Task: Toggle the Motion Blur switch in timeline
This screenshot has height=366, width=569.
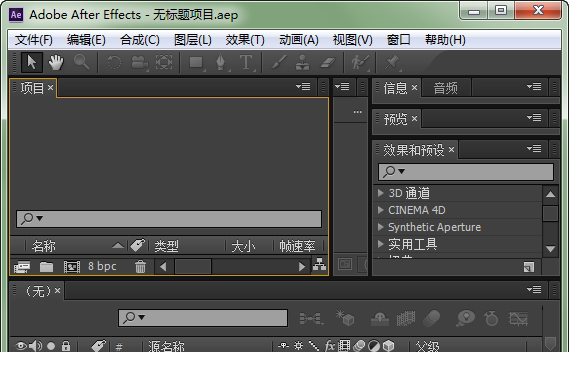Action: 431,318
